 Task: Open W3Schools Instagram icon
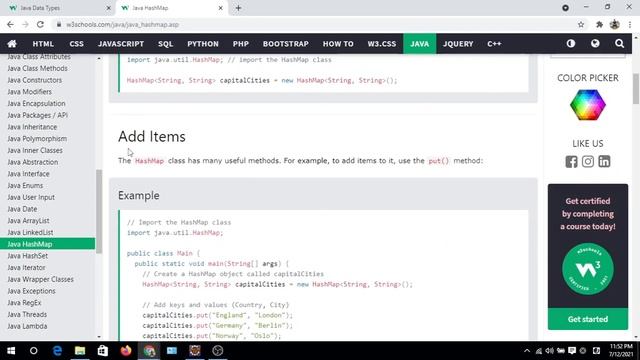coord(588,162)
